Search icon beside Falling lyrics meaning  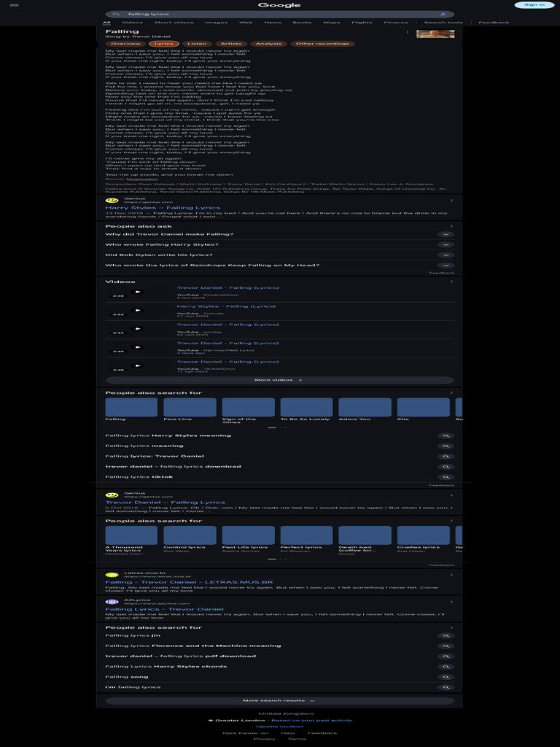pyautogui.click(x=446, y=446)
